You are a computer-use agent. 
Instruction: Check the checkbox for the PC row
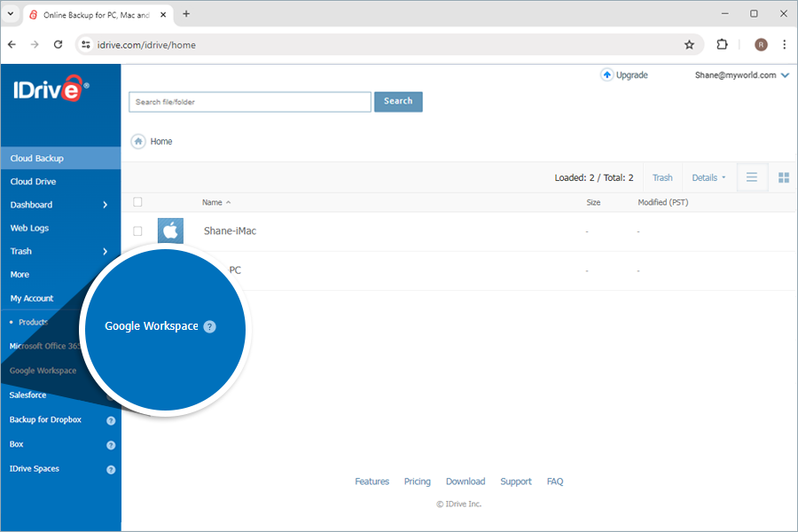pos(137,270)
